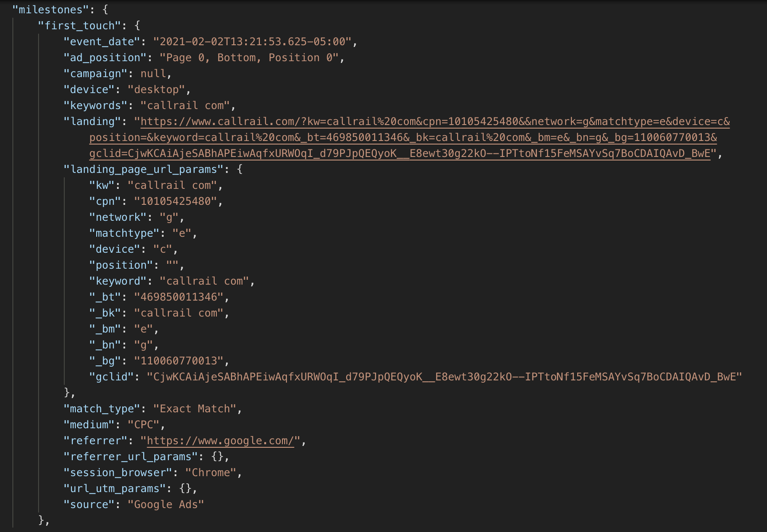Click the event_date timestamp value
Viewport: 767px width, 532px height.
[x=252, y=42]
